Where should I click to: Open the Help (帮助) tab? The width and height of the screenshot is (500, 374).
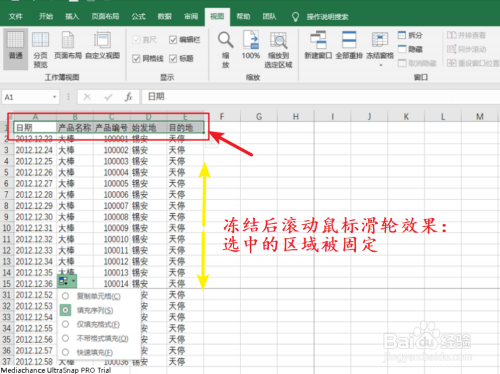(x=243, y=16)
